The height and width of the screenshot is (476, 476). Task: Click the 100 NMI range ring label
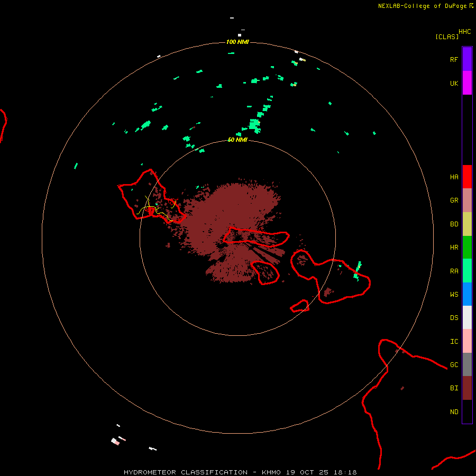click(237, 42)
